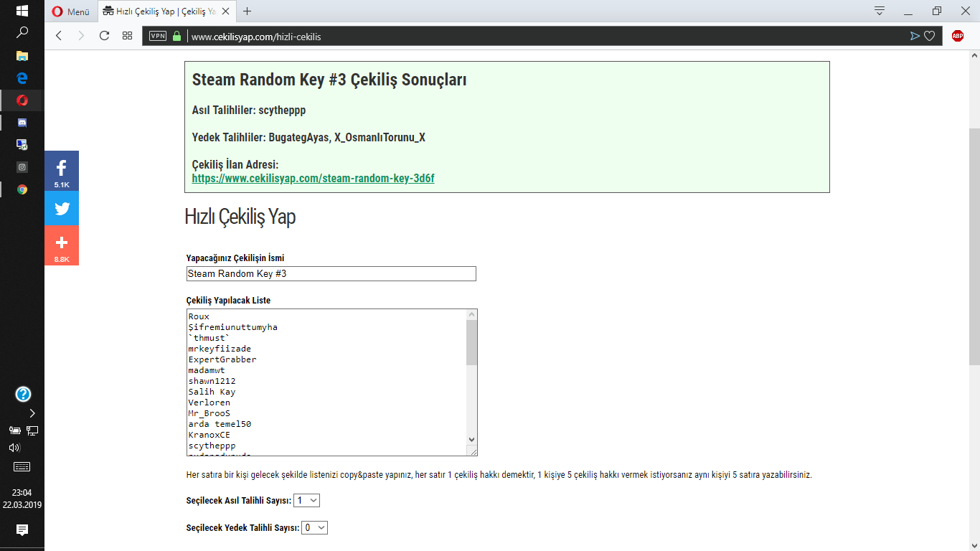The image size is (980, 551).
Task: Open the Adblock Plus extension icon
Action: click(958, 36)
